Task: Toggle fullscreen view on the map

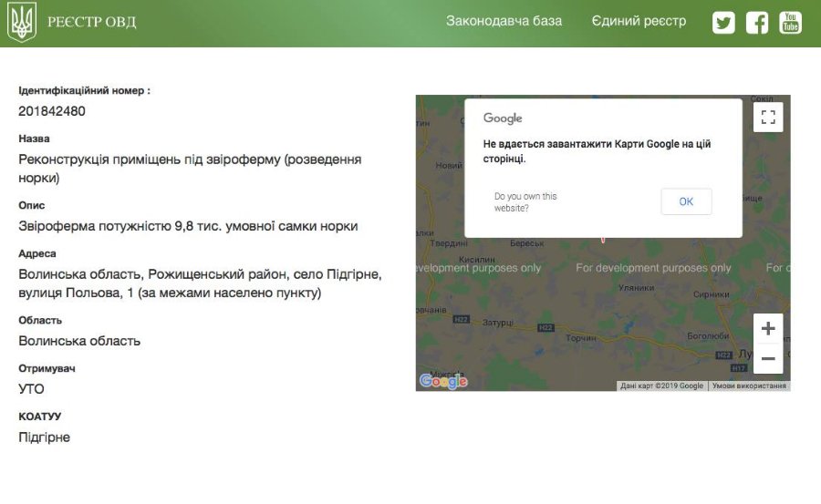Action: click(x=768, y=117)
